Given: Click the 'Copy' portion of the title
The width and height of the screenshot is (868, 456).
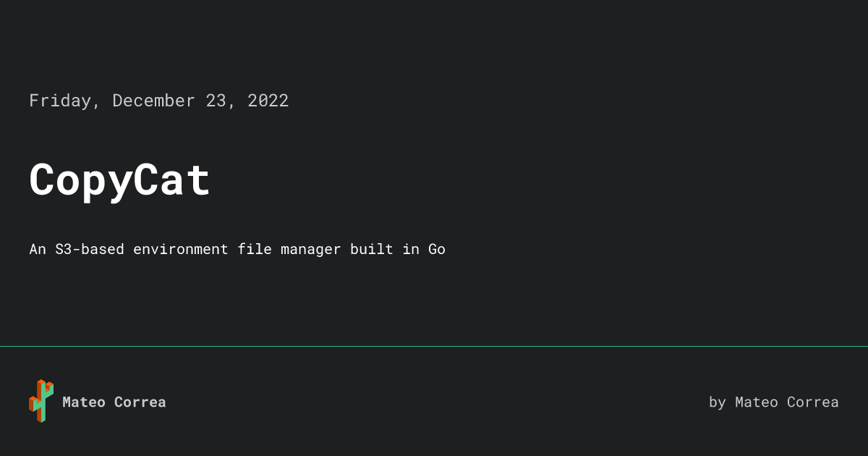Looking at the screenshot, I should click(80, 180).
